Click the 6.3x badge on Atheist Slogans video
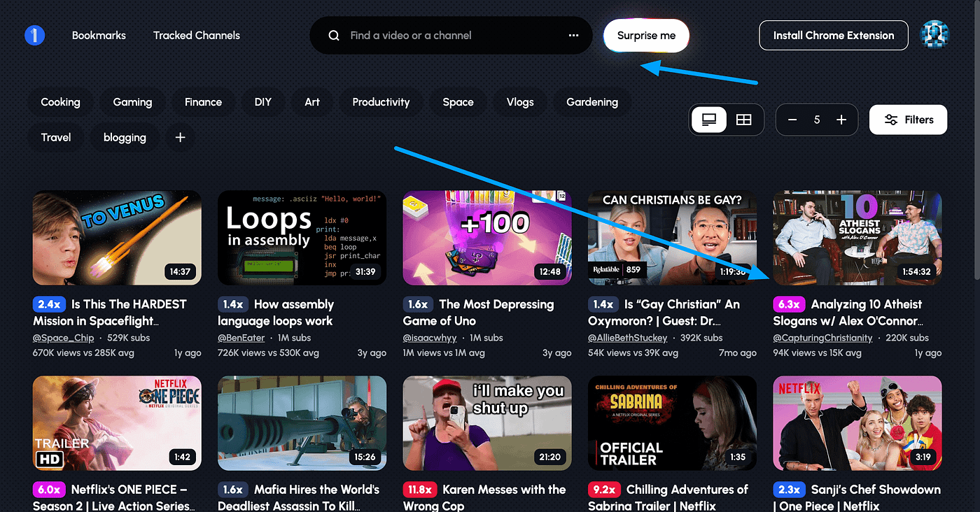Image resolution: width=980 pixels, height=512 pixels. pos(789,304)
